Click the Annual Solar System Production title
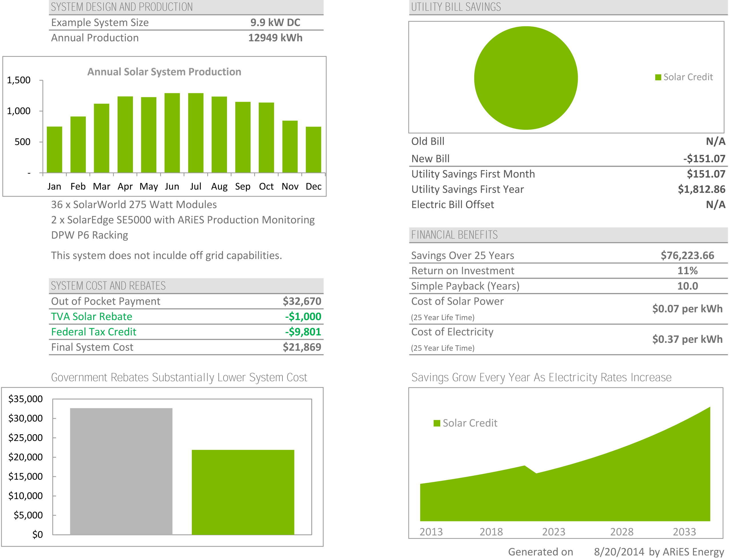Viewport: 729px width, 560px height. point(164,72)
